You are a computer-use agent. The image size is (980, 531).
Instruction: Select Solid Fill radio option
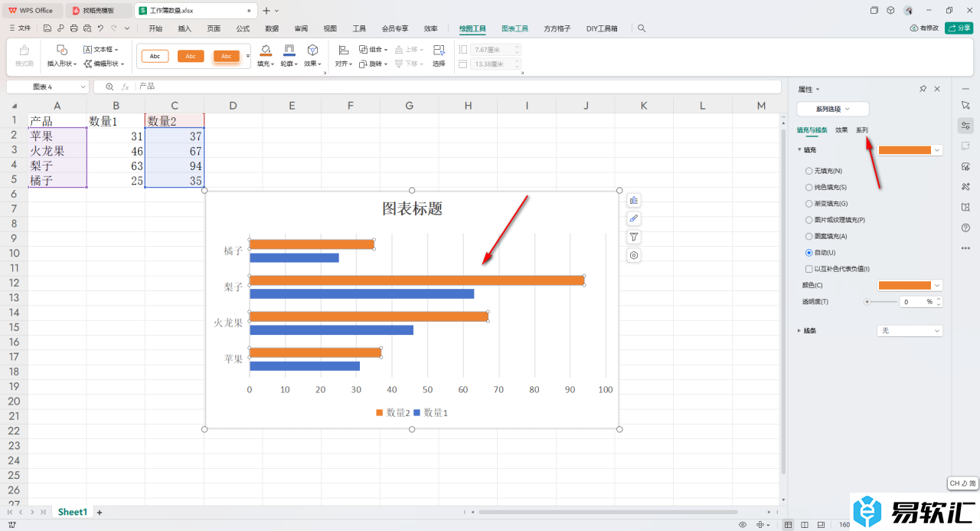(809, 187)
